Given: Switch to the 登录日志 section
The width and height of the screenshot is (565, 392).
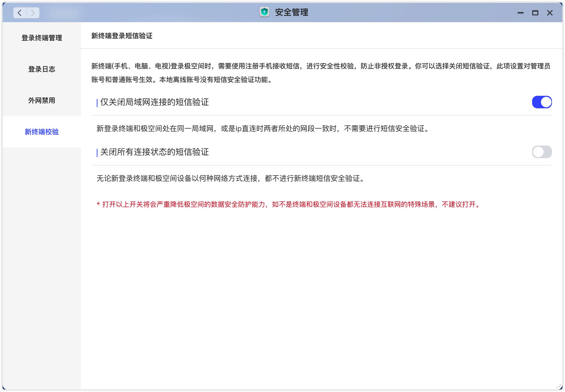Looking at the screenshot, I should coord(42,69).
